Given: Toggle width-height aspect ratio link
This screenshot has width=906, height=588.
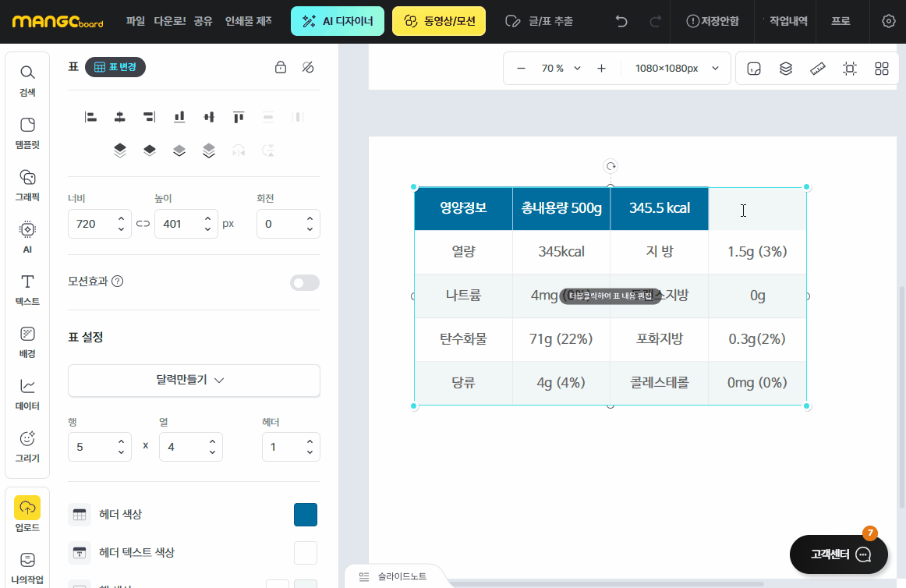Looking at the screenshot, I should point(143,224).
